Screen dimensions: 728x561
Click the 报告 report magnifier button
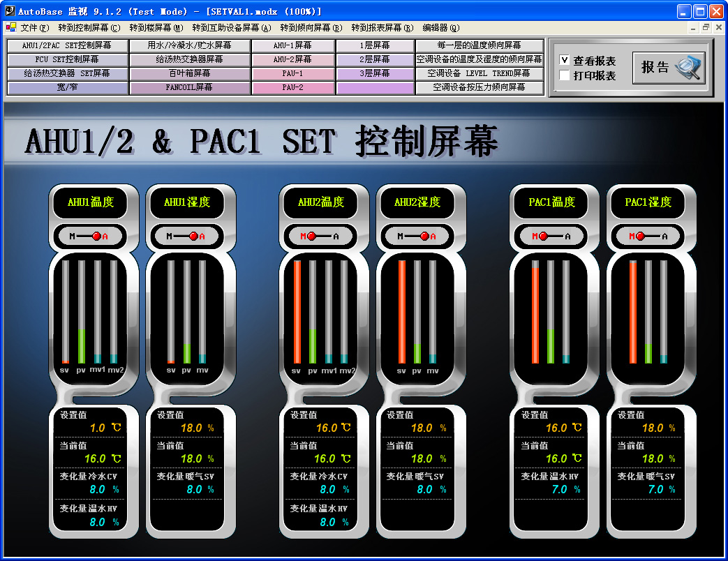point(668,68)
